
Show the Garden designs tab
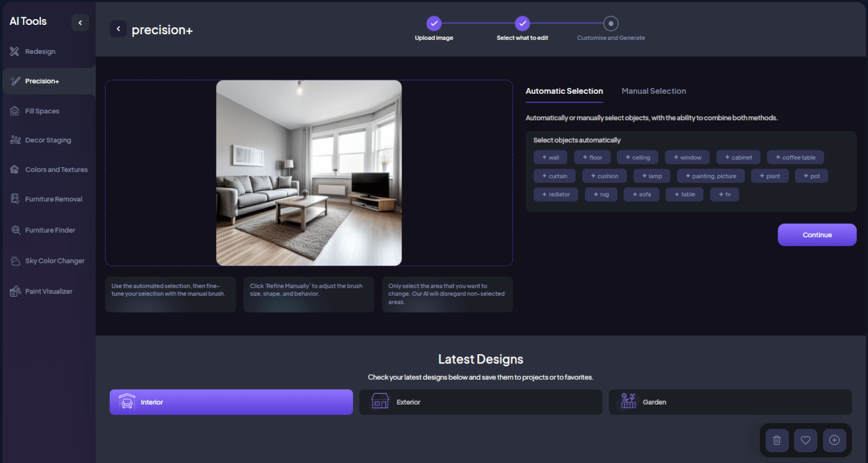(x=730, y=402)
